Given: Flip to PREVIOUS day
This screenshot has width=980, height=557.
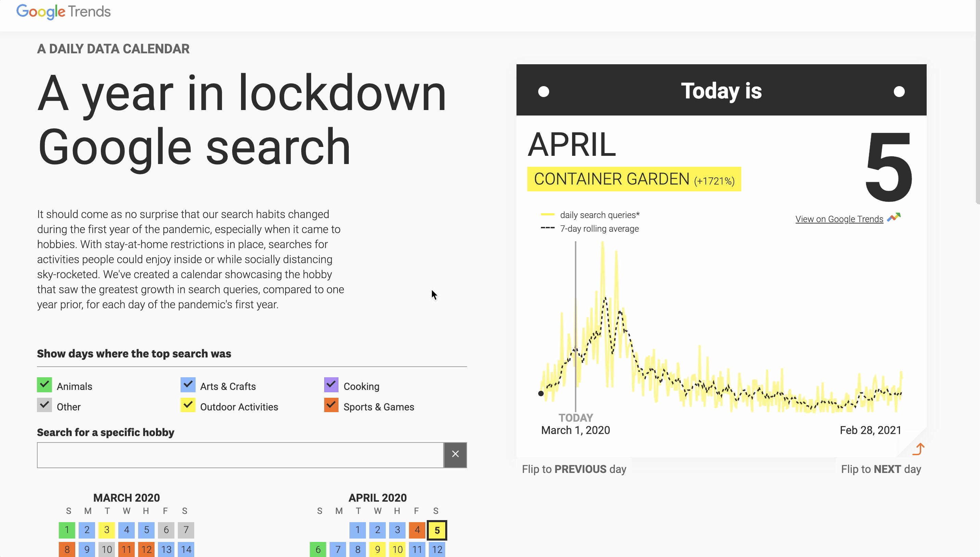Looking at the screenshot, I should point(573,469).
